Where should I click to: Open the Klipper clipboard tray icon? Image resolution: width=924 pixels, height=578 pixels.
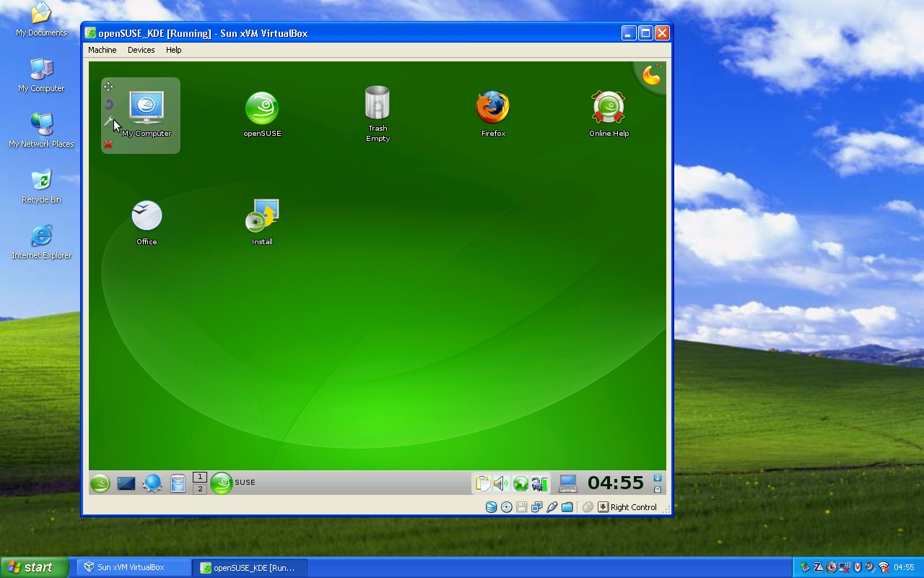tap(483, 483)
